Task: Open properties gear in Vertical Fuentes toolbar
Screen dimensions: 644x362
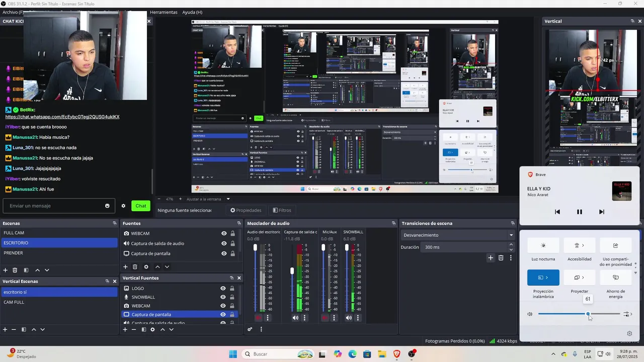Action: click(152, 329)
